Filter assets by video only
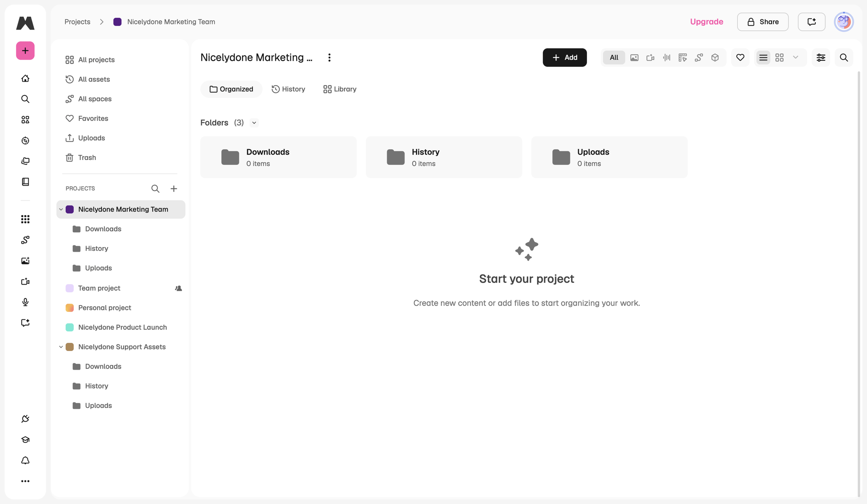Viewport: 867px width, 504px height. point(651,57)
